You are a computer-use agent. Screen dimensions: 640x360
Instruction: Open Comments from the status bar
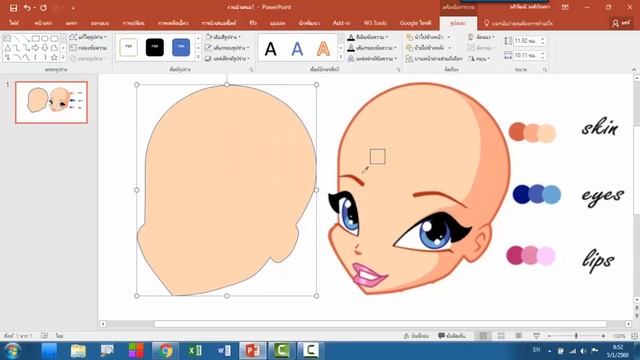pos(452,336)
